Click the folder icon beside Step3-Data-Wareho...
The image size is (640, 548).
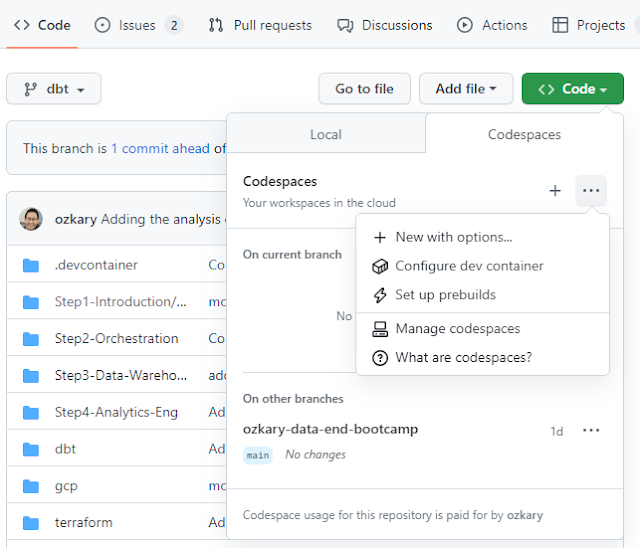pyautogui.click(x=31, y=375)
